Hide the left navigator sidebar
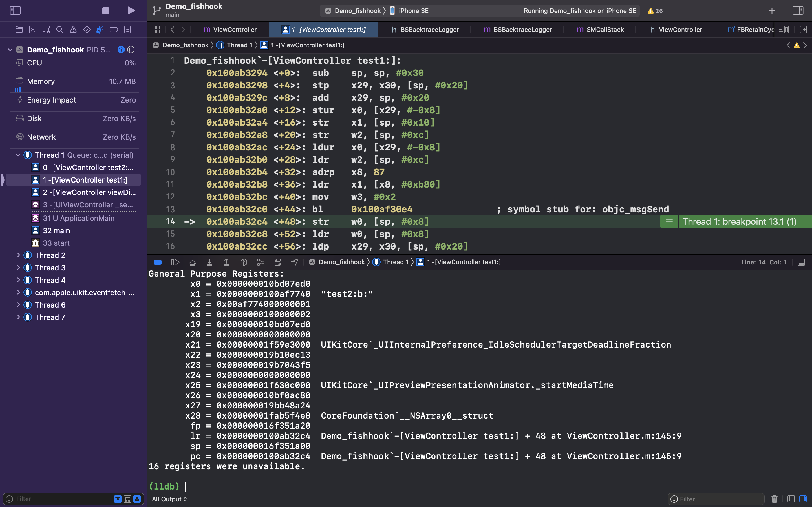Viewport: 812px width, 507px height. 15,11
